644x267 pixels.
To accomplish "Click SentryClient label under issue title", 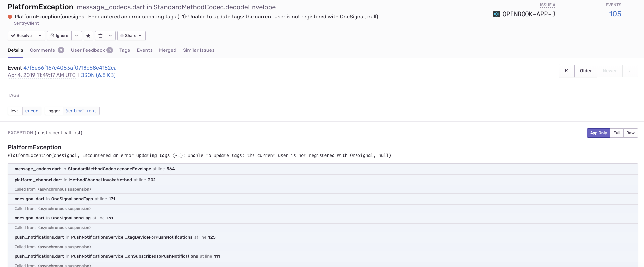I will tap(26, 23).
